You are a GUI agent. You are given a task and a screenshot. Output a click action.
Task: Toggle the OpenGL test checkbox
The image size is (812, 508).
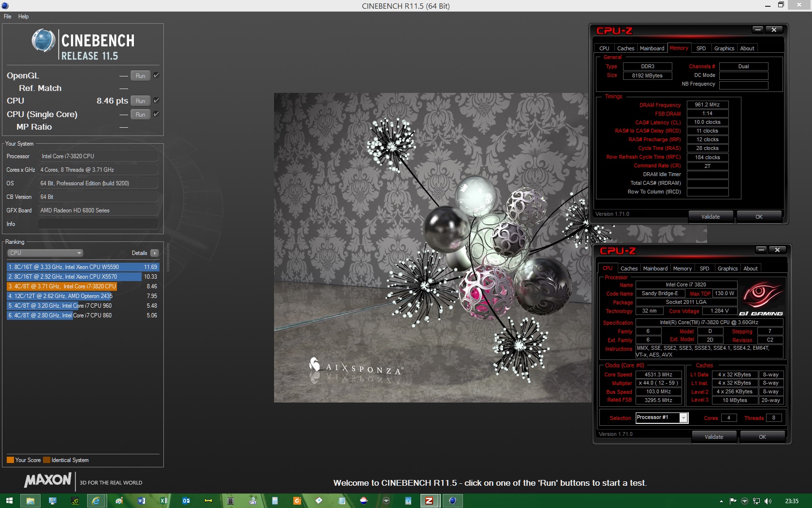tap(156, 75)
